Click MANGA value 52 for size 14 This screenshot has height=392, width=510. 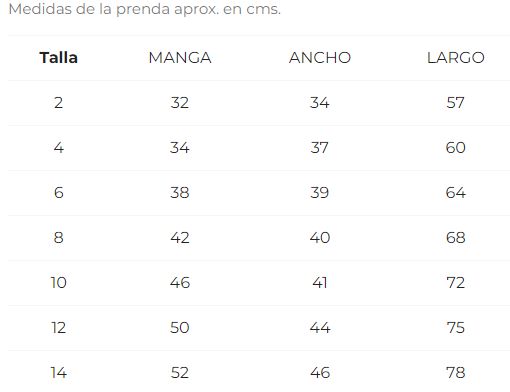tap(180, 373)
